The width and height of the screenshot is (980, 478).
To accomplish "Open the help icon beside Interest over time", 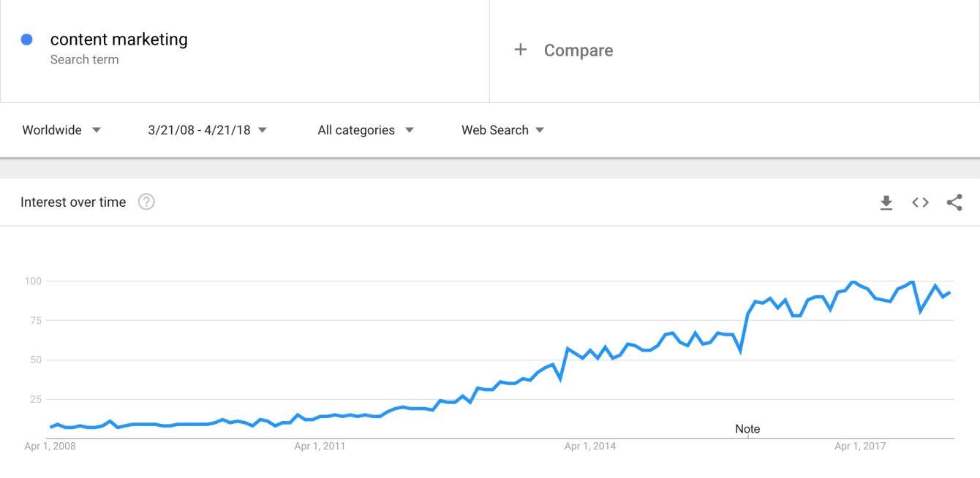I will coord(146,202).
